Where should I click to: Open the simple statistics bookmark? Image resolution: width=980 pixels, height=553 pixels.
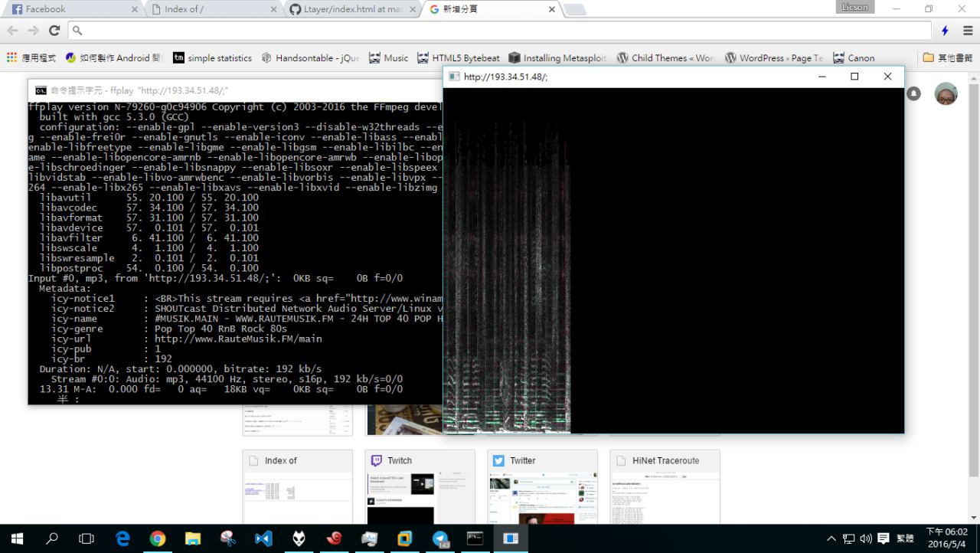click(x=212, y=58)
